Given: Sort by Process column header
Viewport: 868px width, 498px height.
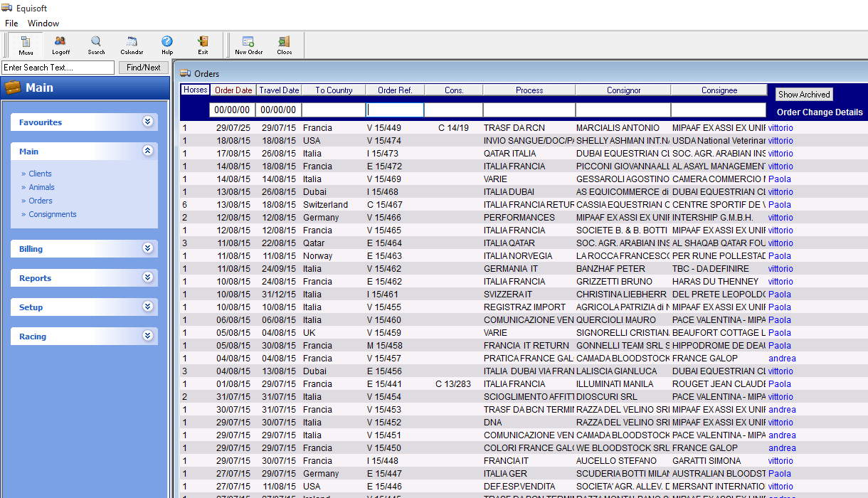Looking at the screenshot, I should 529,90.
